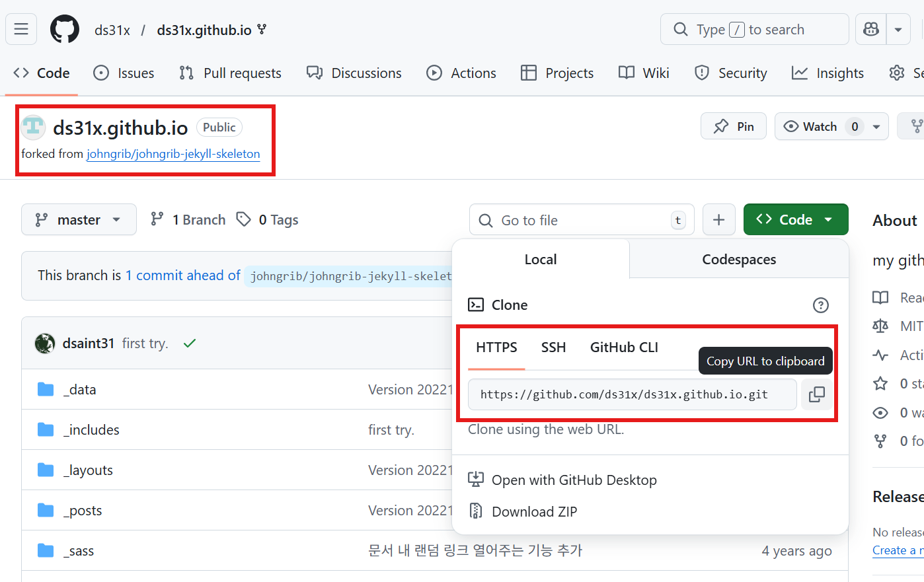
Task: Click the ZIP file icon
Action: click(x=476, y=511)
